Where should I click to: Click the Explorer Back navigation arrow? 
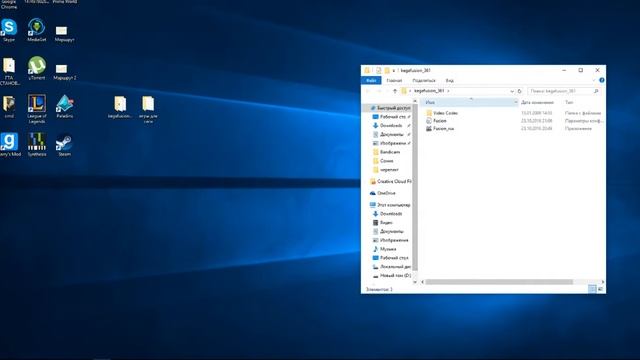pos(368,91)
